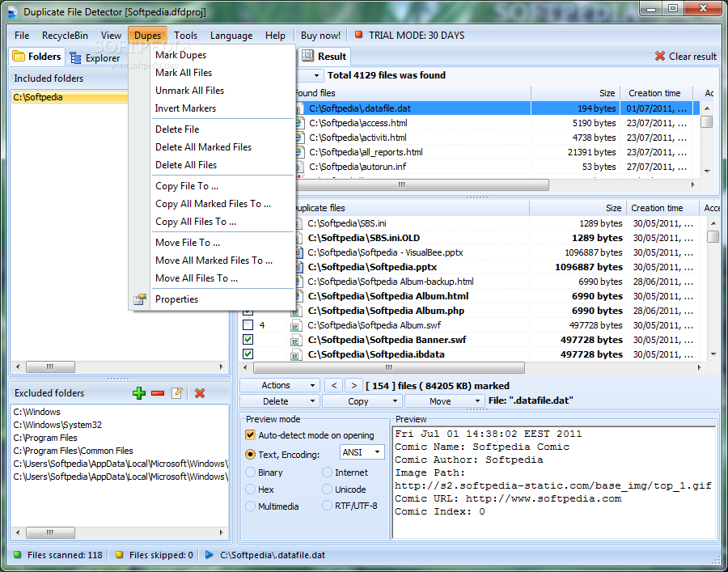The image size is (728, 572).
Task: Click the Found files vertical scroll down arrow
Action: click(707, 171)
